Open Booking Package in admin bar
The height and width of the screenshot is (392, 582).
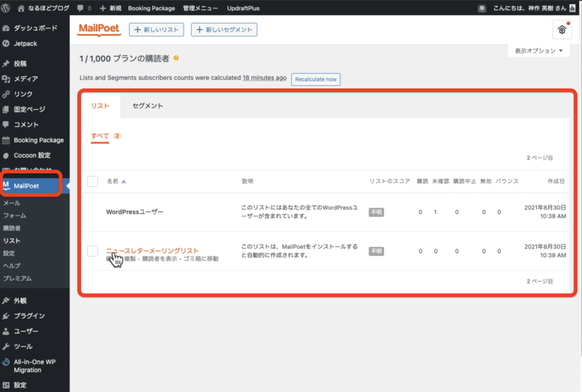point(151,8)
